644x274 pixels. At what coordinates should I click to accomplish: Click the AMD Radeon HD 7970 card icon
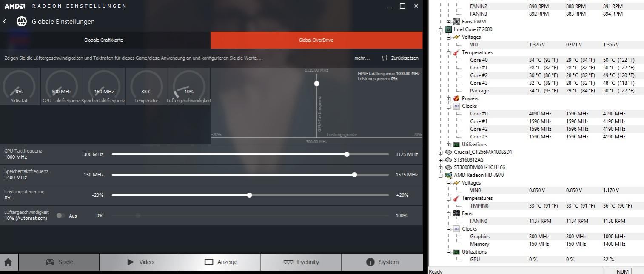(x=448, y=175)
